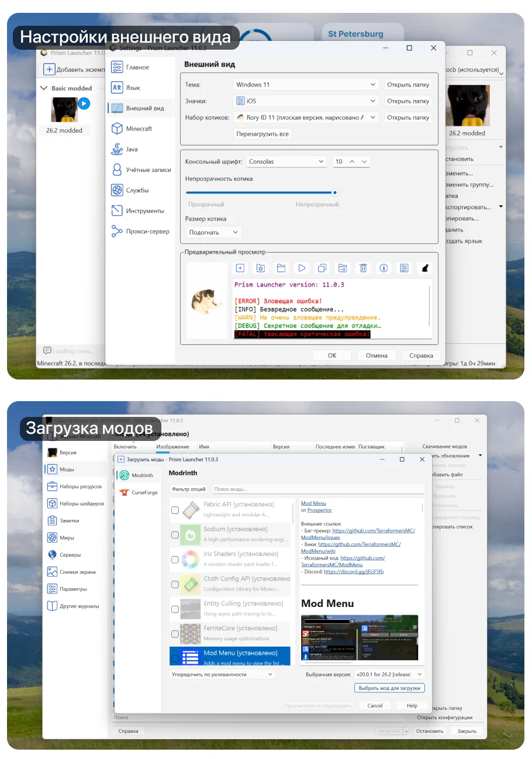This screenshot has width=532, height=759.
Task: Open the Значки dropdown showing iOS
Action: click(306, 101)
